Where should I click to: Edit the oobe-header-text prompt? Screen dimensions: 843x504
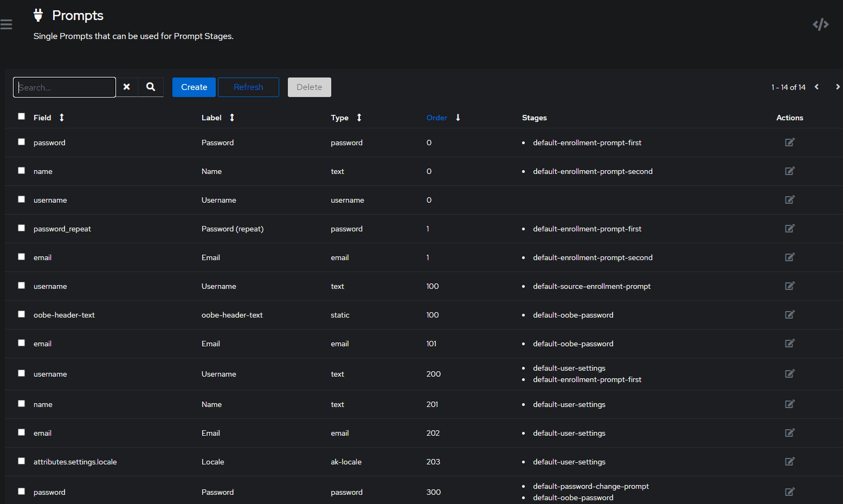coord(789,314)
